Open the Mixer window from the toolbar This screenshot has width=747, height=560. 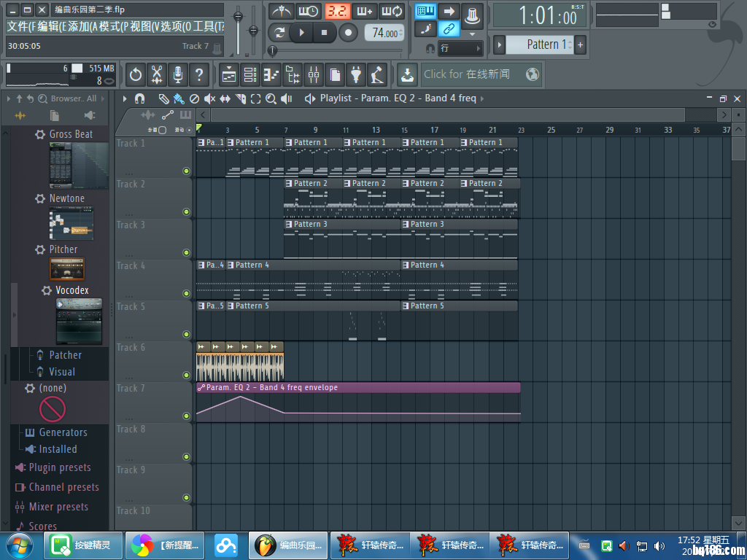coord(314,74)
